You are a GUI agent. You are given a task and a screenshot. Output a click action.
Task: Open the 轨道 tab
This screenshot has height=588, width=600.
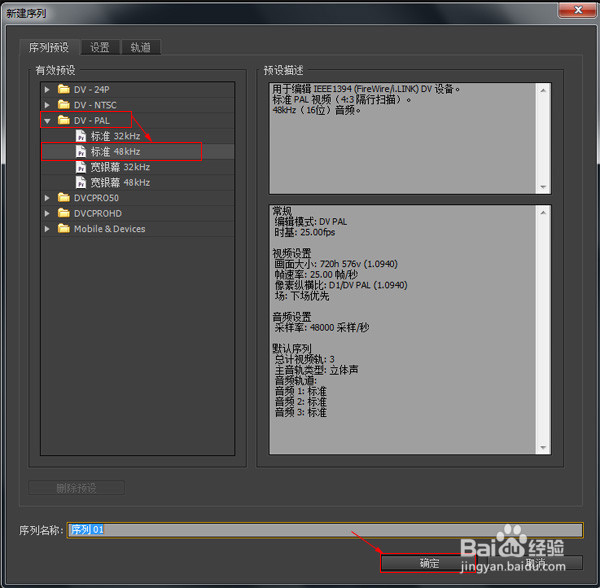click(x=140, y=47)
